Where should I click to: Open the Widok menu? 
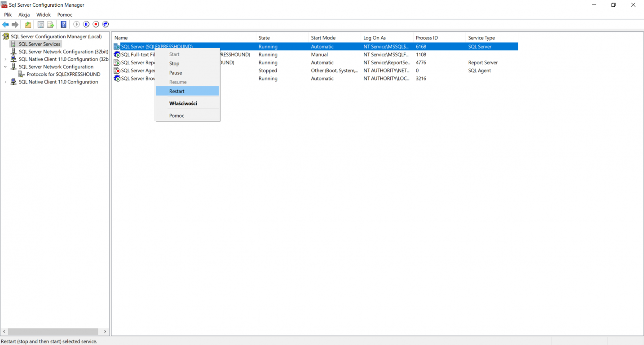click(x=44, y=15)
